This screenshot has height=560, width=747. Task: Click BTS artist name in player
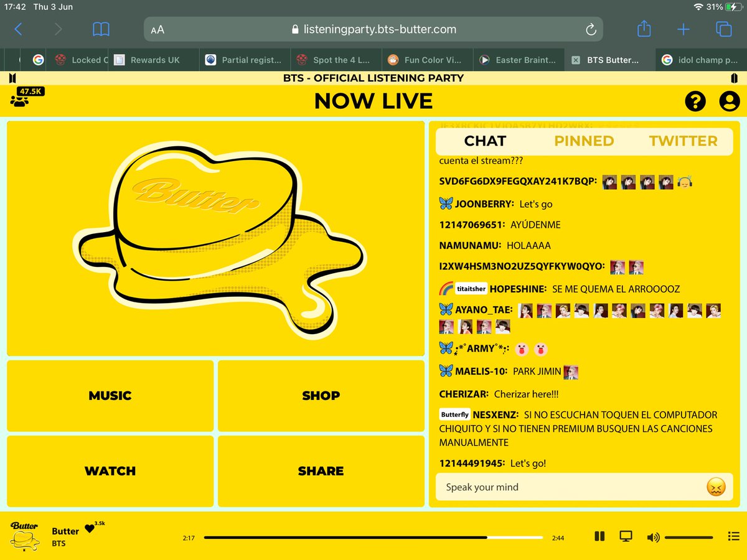pos(59,544)
